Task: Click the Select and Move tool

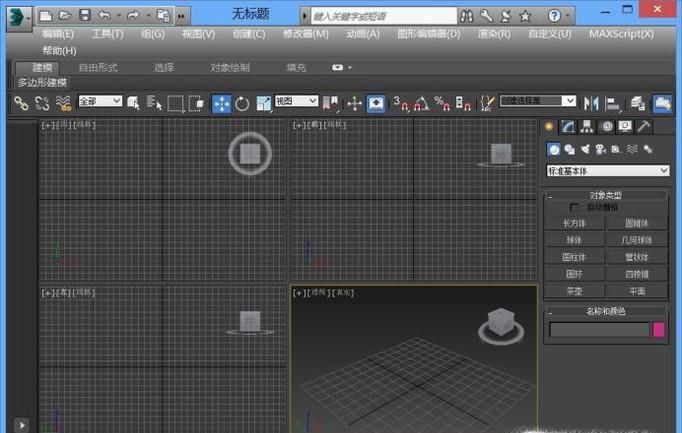Action: [221, 103]
